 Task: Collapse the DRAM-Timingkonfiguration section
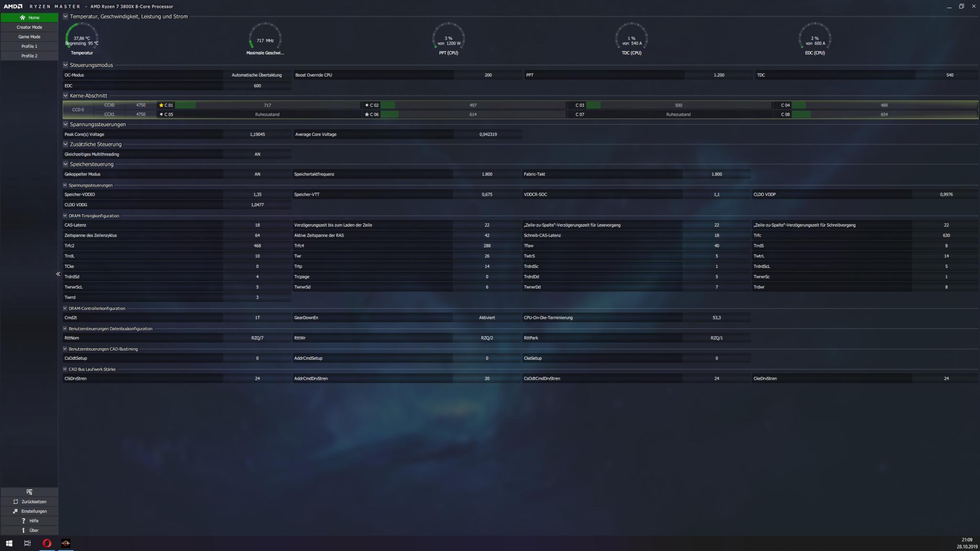[65, 216]
